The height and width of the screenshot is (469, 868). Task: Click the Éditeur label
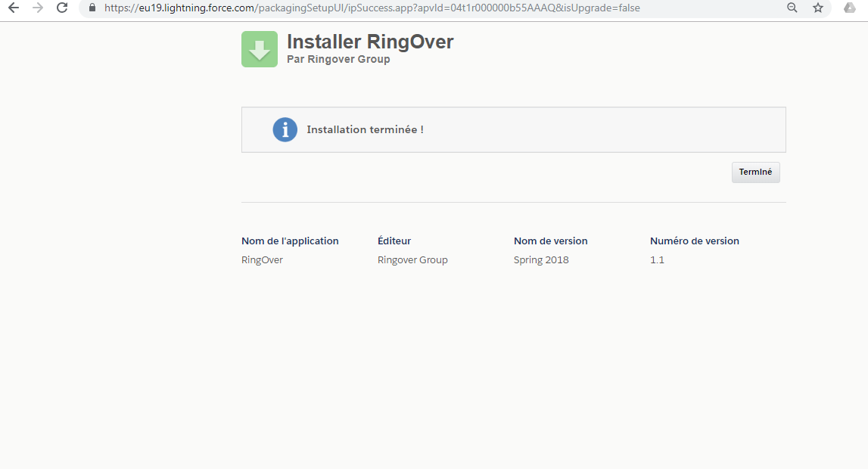394,241
